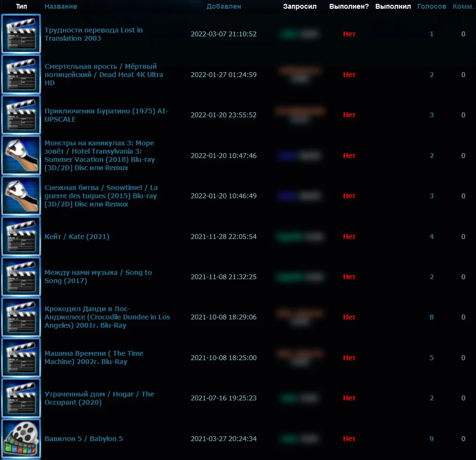Click the clapperboard icon for Приключения Буратино row

(x=21, y=115)
